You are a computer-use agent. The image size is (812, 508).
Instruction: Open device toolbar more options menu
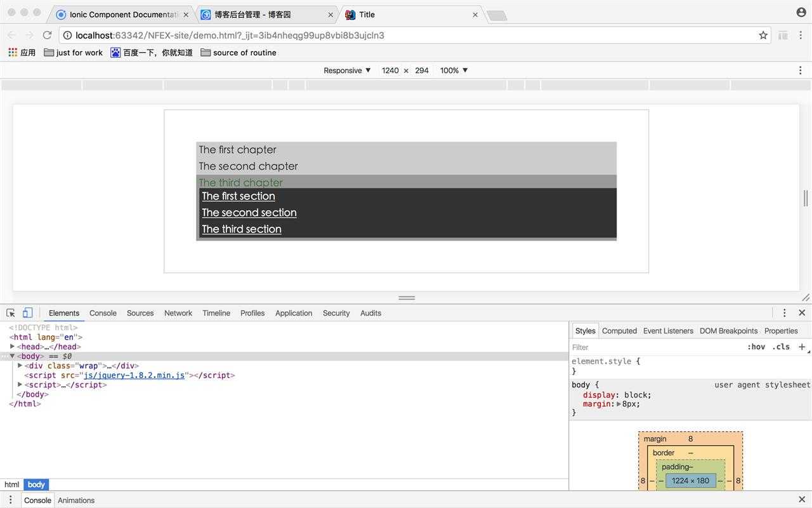click(x=800, y=70)
